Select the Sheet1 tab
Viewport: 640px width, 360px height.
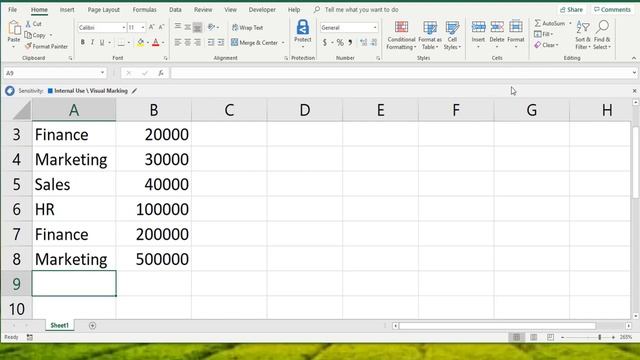(x=60, y=325)
